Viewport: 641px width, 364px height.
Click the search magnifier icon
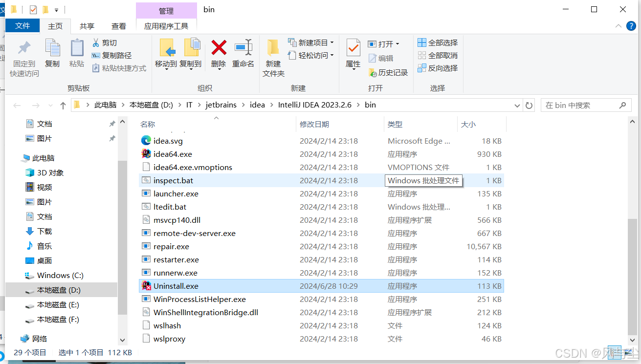[x=622, y=105]
